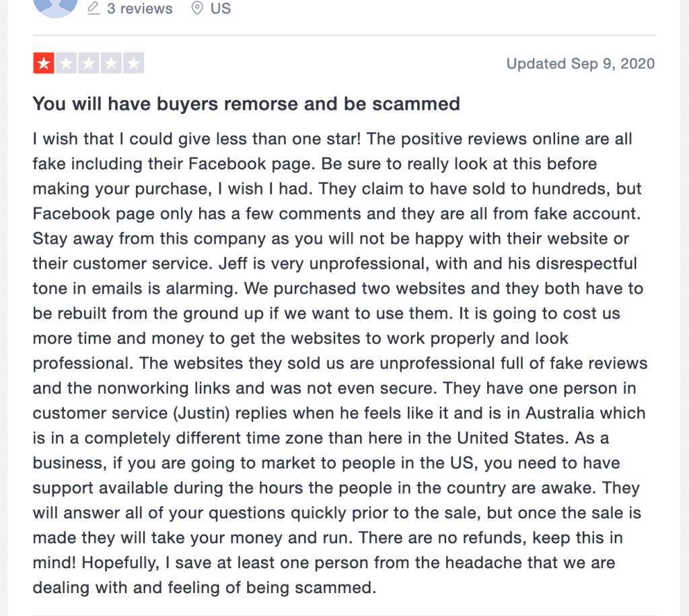Select the second gray rating star
689x616 pixels.
coord(67,63)
